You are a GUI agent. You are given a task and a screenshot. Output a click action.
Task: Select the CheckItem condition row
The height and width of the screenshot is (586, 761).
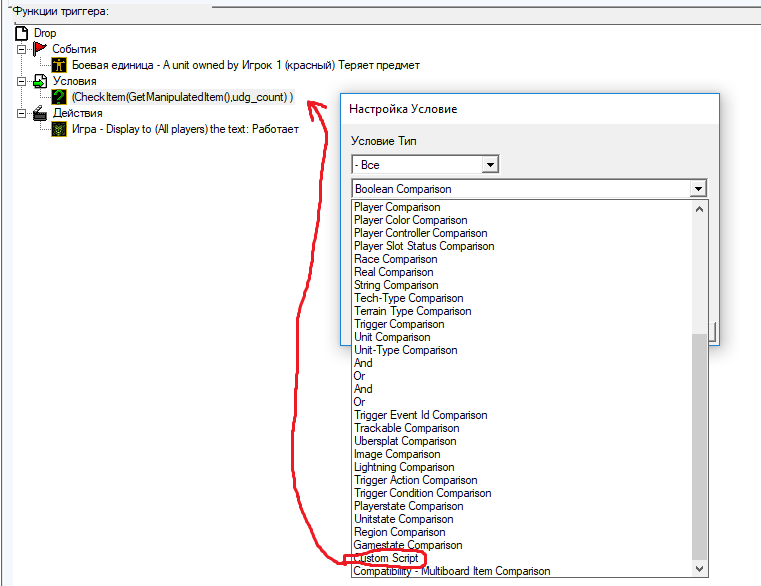[x=182, y=97]
